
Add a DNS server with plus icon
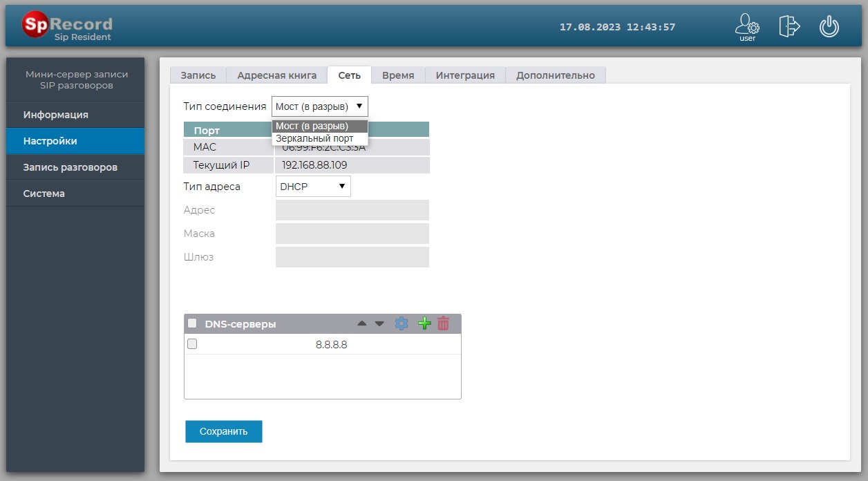424,323
